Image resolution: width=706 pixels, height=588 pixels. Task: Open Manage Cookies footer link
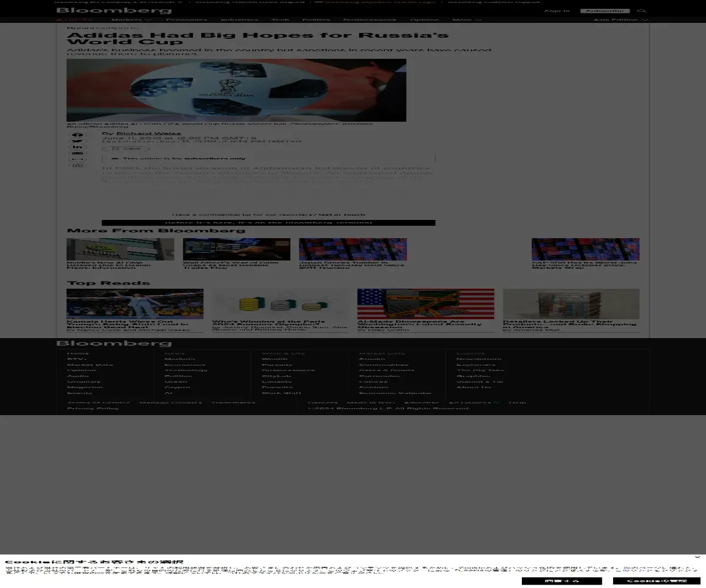point(171,403)
